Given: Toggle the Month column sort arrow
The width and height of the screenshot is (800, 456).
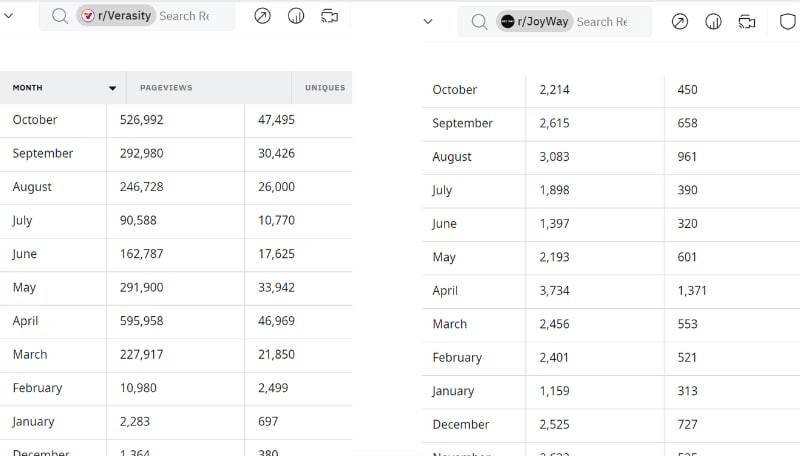Looking at the screenshot, I should [x=112, y=88].
